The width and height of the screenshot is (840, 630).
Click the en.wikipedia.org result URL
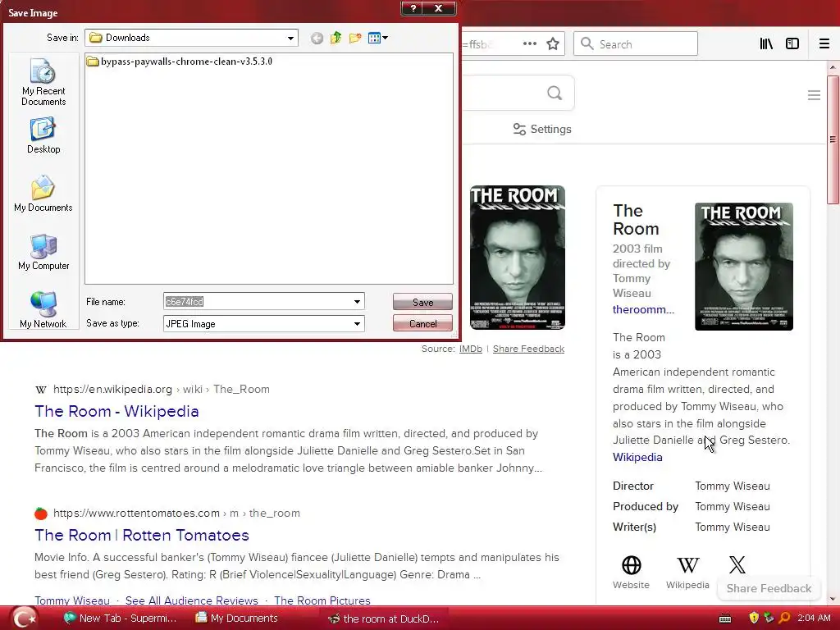coord(162,390)
